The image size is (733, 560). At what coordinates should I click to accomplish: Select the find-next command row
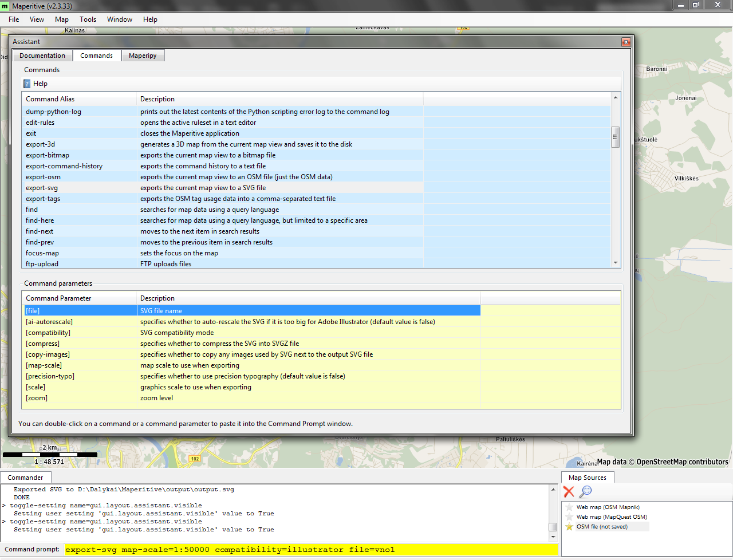click(x=316, y=231)
